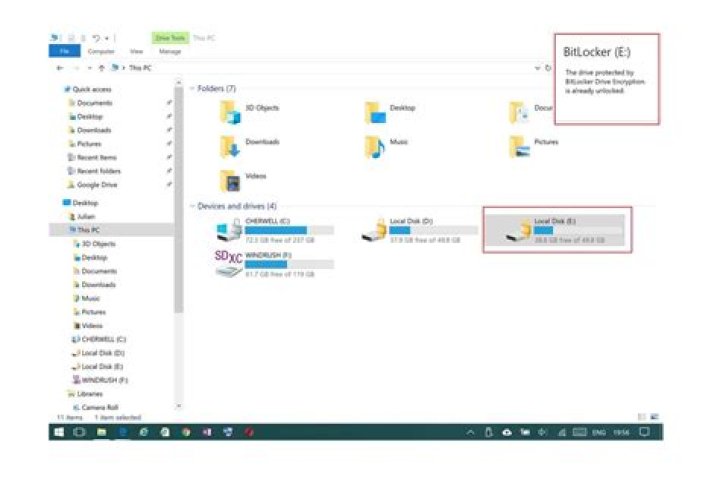Open the recent locations dropdown arrow
Viewport: 720px width, 480px height.
click(x=90, y=68)
